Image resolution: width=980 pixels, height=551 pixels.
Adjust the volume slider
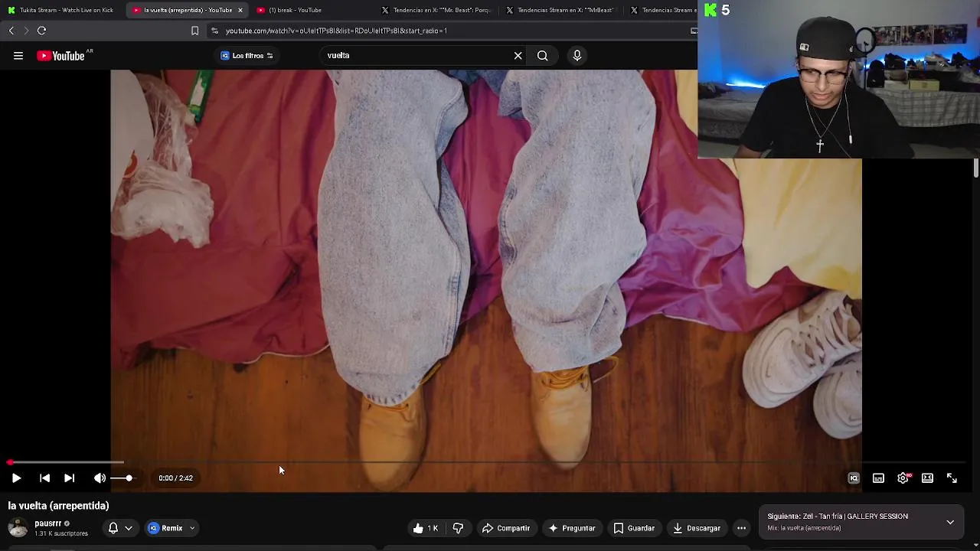coord(122,478)
